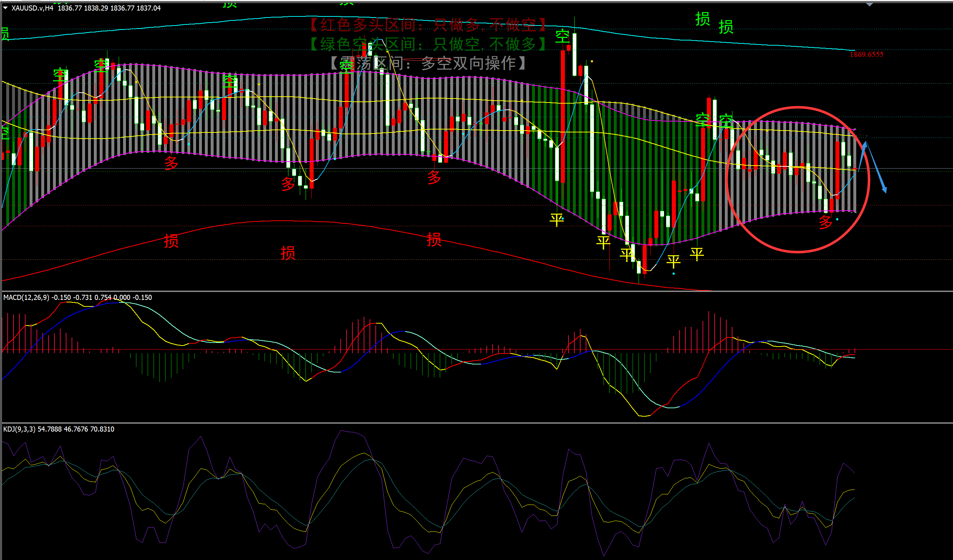
Task: Click the XAUUSD.v,H4 symbol title text
Action: (x=32, y=8)
